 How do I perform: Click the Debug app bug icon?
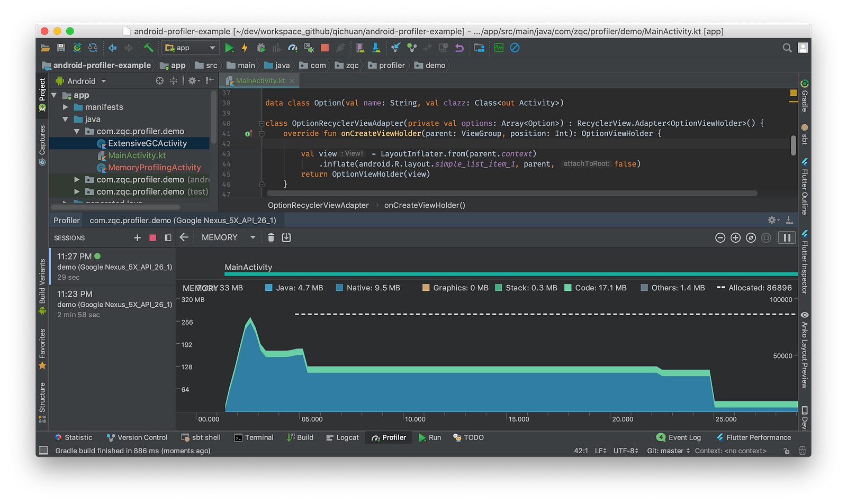click(260, 48)
